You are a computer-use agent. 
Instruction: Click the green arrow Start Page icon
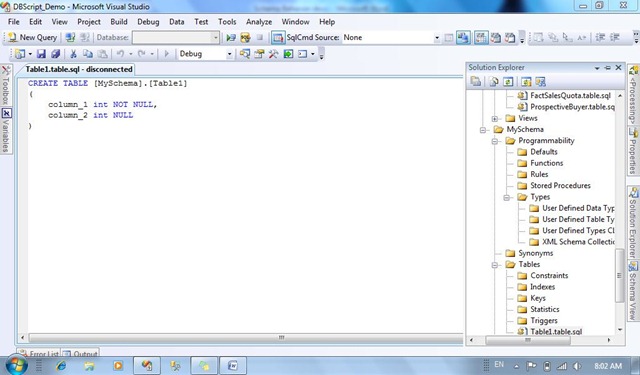coord(289,54)
